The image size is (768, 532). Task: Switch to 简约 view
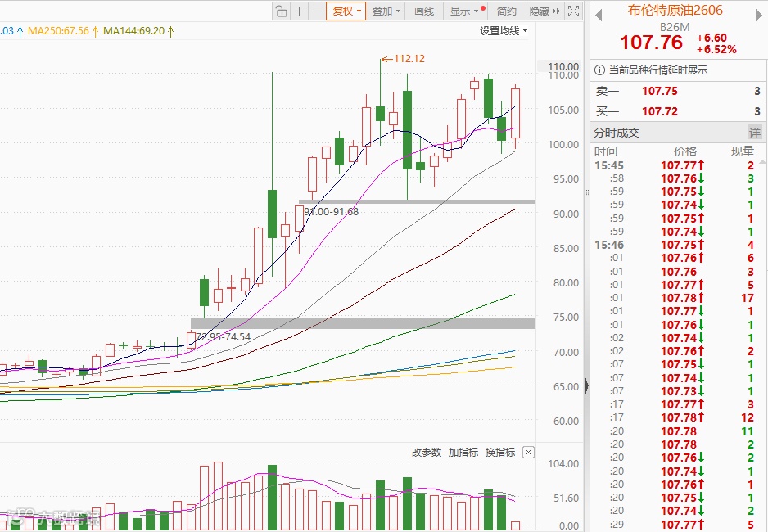tap(507, 11)
